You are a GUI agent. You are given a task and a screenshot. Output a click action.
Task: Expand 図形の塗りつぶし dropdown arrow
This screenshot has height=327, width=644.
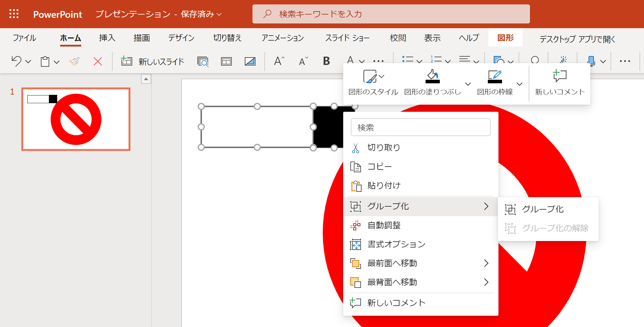[468, 84]
